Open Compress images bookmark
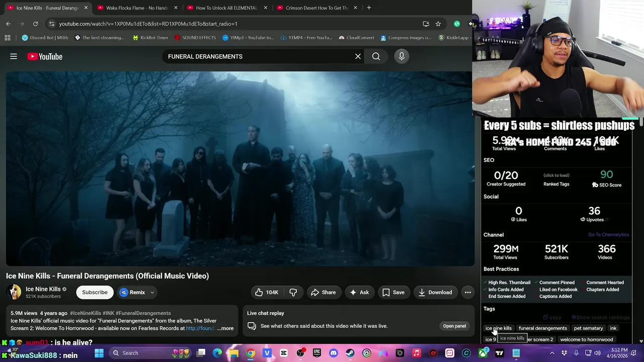 (x=406, y=38)
